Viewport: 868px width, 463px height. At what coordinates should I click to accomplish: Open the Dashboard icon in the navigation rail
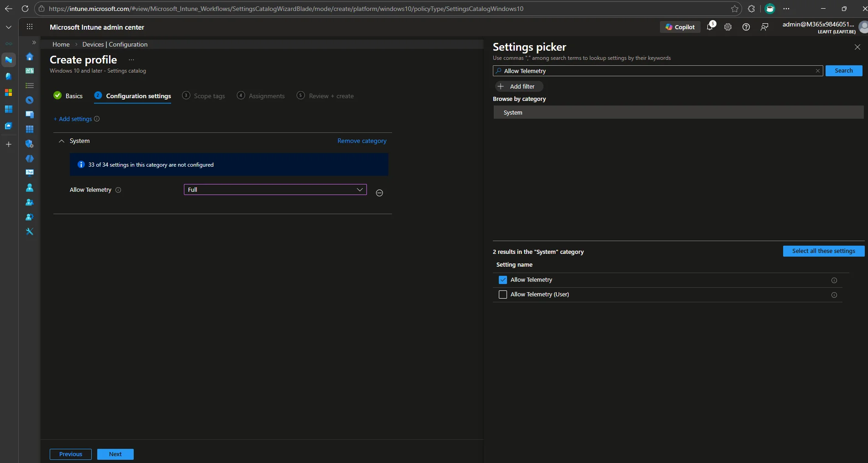click(x=29, y=71)
